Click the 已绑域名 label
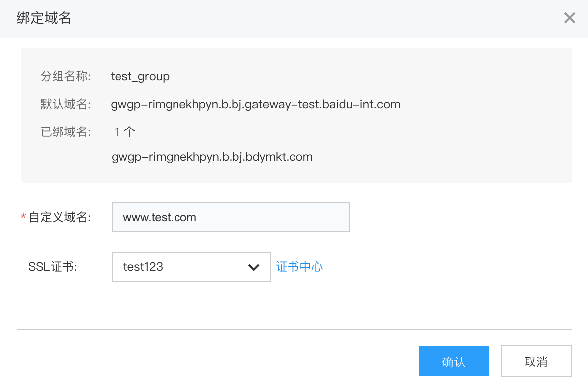This screenshot has height=387, width=588. click(65, 132)
